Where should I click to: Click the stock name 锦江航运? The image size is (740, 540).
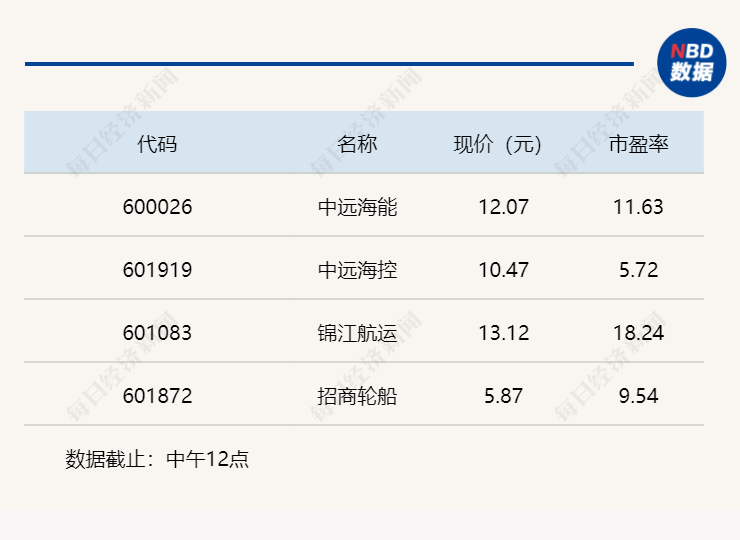357,333
